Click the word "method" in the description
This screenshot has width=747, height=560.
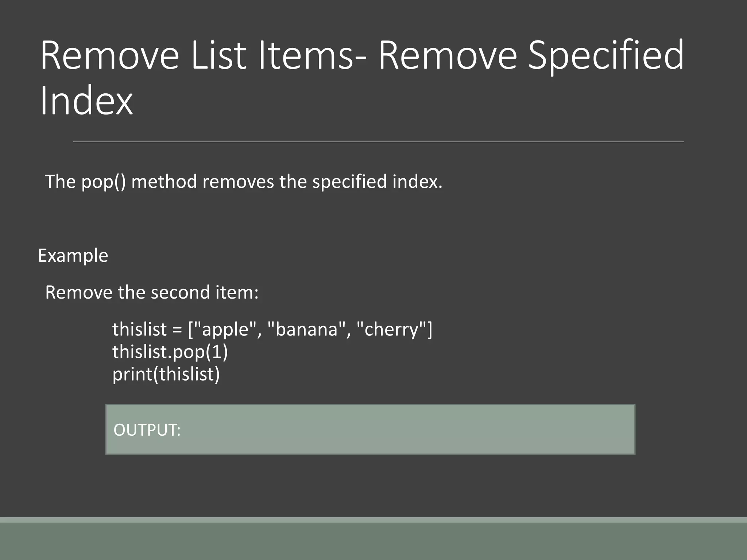pyautogui.click(x=164, y=182)
